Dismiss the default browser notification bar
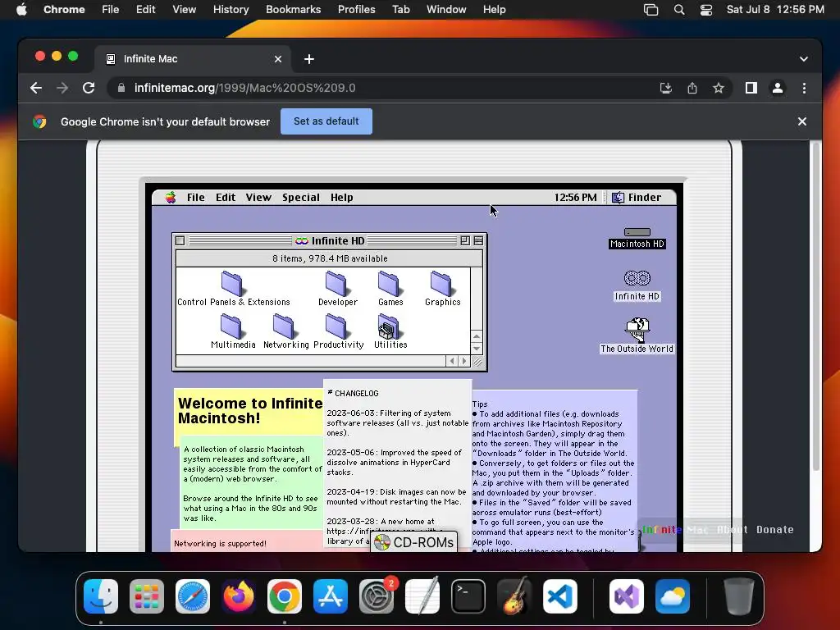 [x=802, y=121]
